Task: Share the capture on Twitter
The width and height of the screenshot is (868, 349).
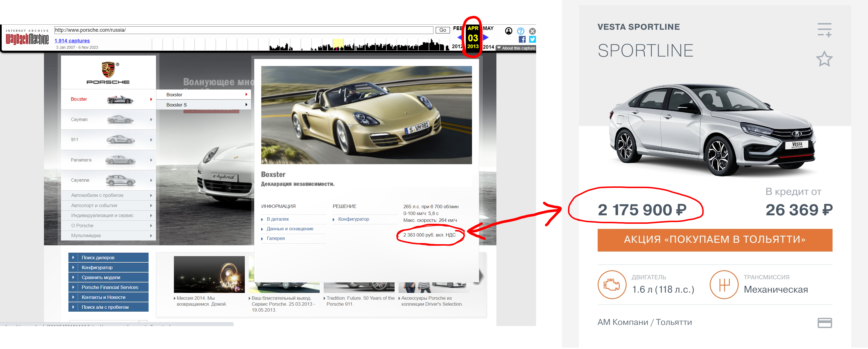Action: coord(532,39)
